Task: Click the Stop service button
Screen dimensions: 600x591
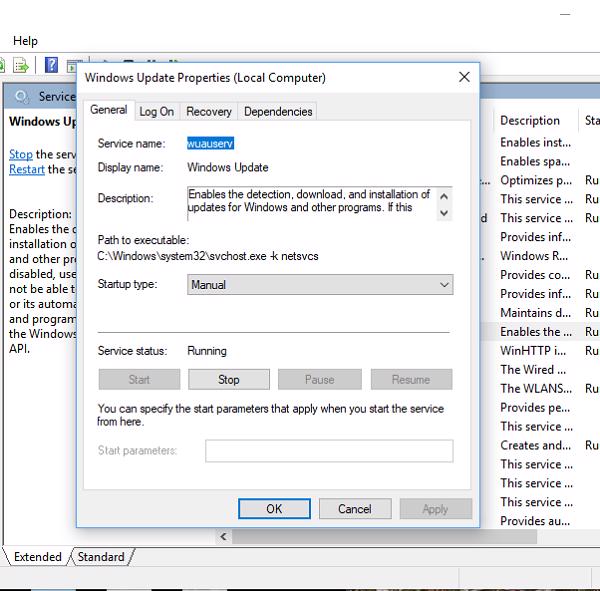Action: [229, 379]
